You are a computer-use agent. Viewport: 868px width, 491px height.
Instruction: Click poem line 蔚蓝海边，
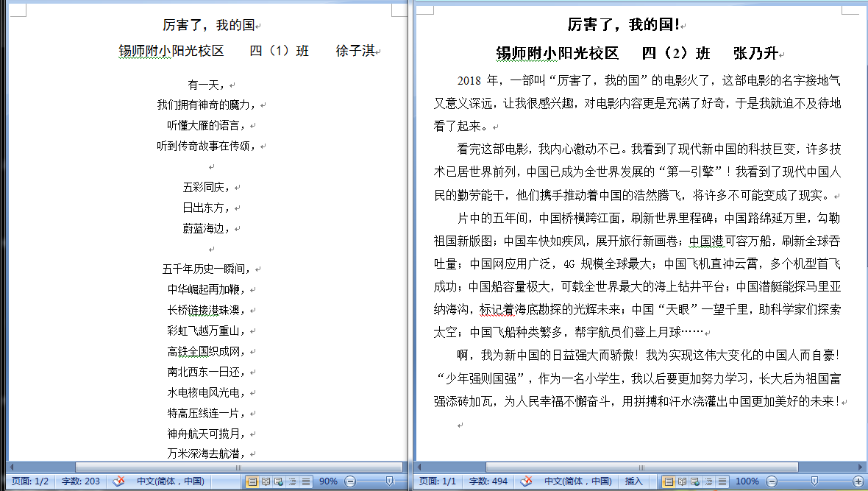tap(207, 228)
